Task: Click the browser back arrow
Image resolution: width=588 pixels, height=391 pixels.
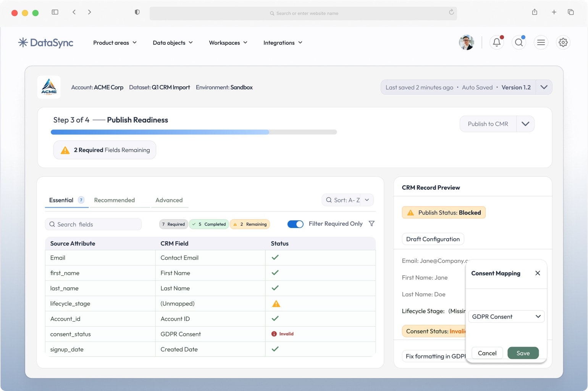Action: (x=74, y=12)
